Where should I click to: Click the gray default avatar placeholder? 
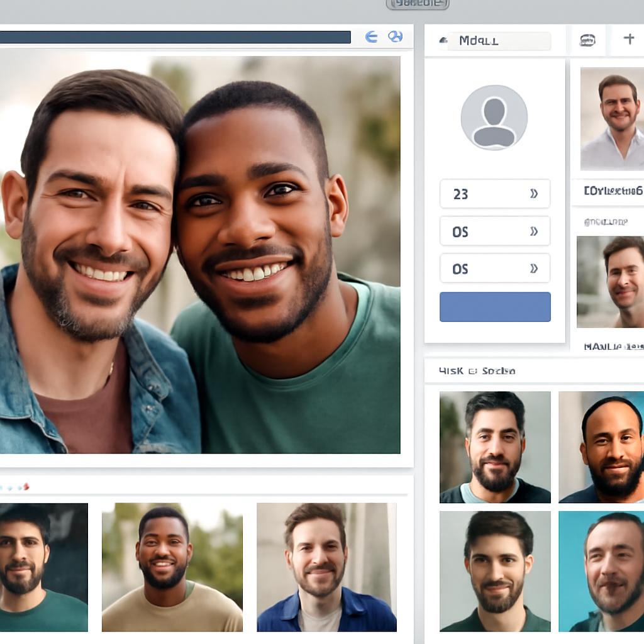[494, 118]
